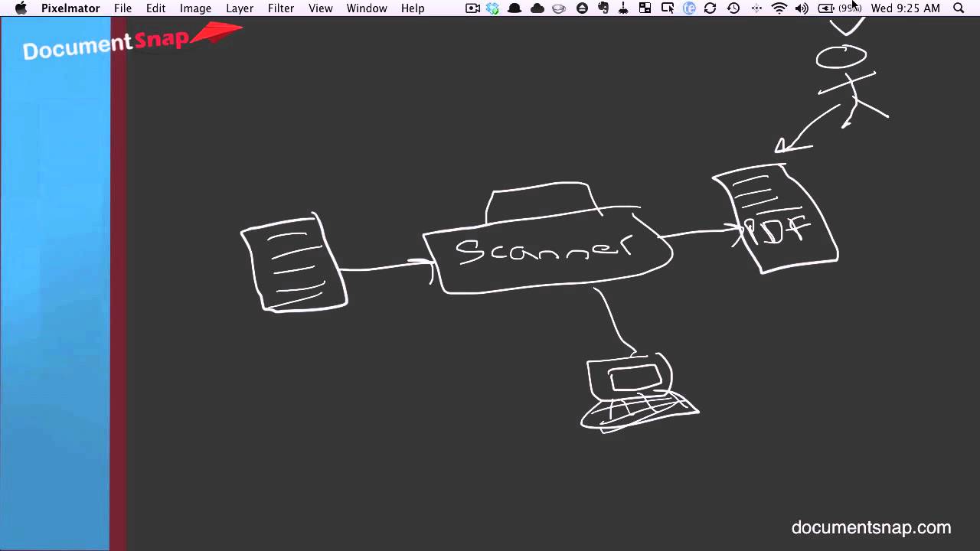Screen dimensions: 980x551
Task: Click the window grid manager menu bar icon
Action: [x=645, y=8]
